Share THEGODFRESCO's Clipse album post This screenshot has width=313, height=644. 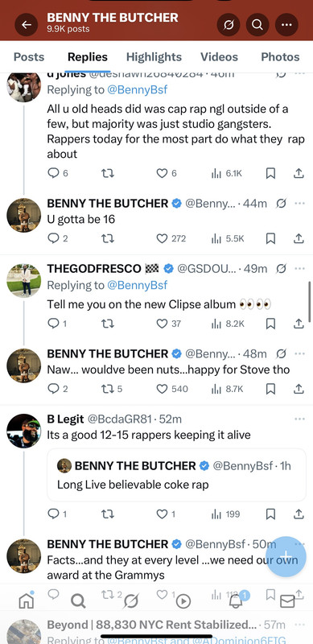[x=299, y=324]
